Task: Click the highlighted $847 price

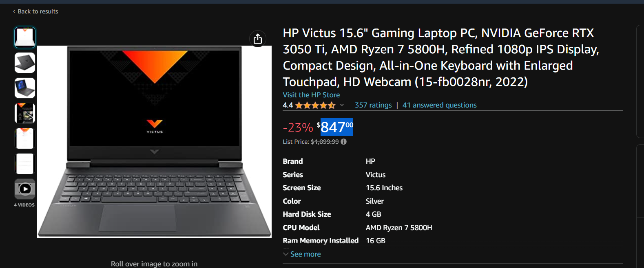Action: (336, 127)
